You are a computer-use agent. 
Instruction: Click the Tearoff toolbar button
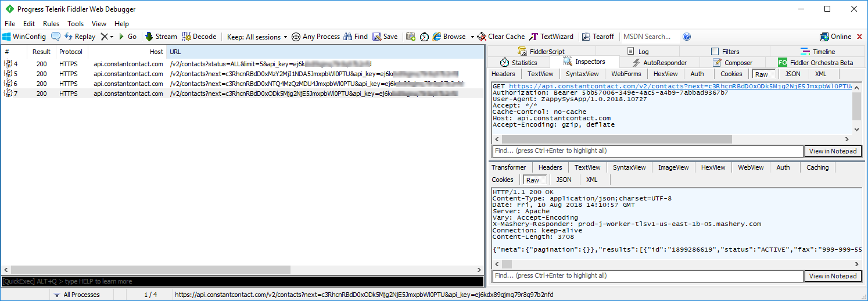tap(598, 37)
